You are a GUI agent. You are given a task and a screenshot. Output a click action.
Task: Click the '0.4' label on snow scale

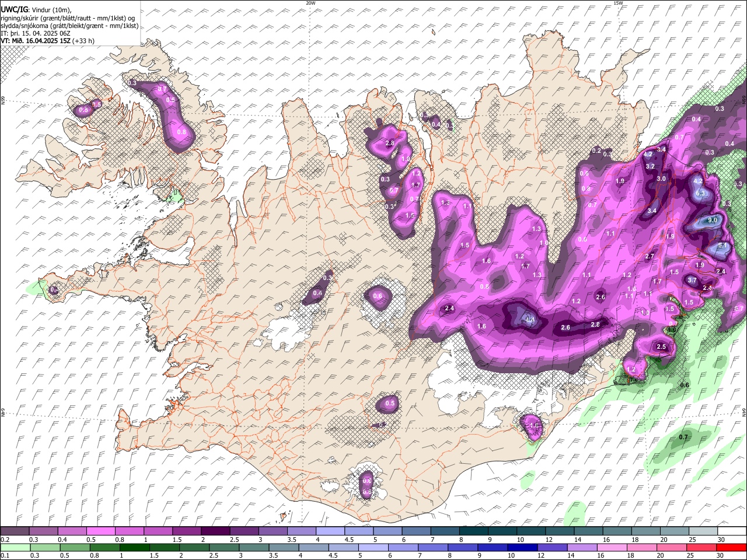click(x=62, y=540)
